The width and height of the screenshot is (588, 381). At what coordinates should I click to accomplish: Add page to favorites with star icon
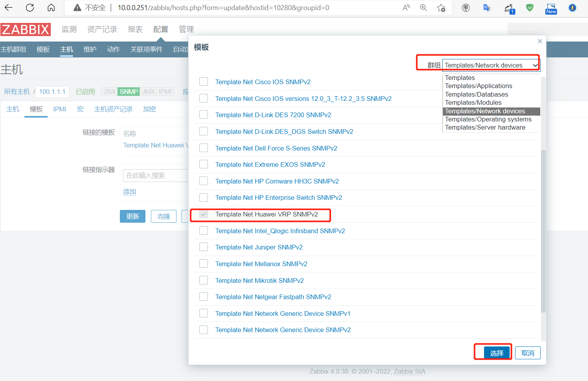pos(441,8)
